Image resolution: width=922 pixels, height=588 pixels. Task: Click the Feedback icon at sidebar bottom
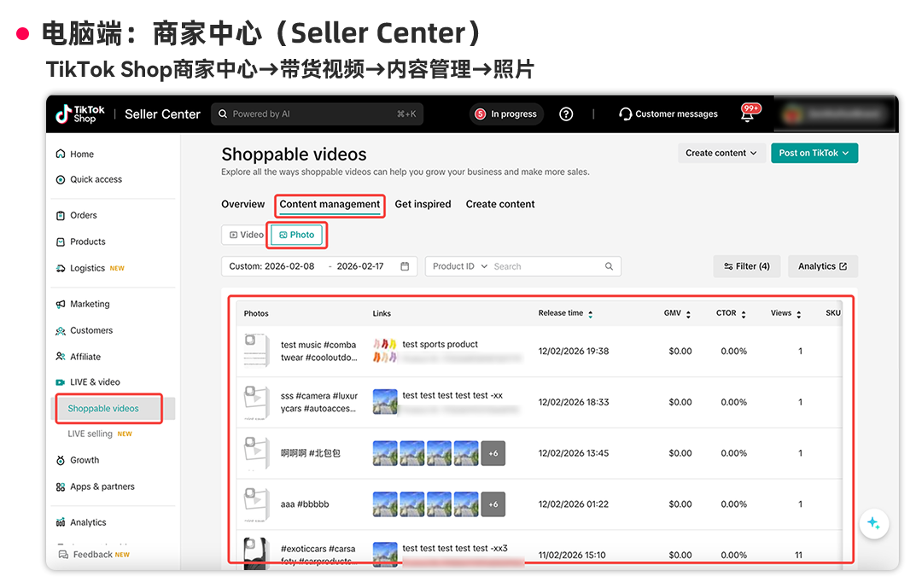pyautogui.click(x=63, y=555)
